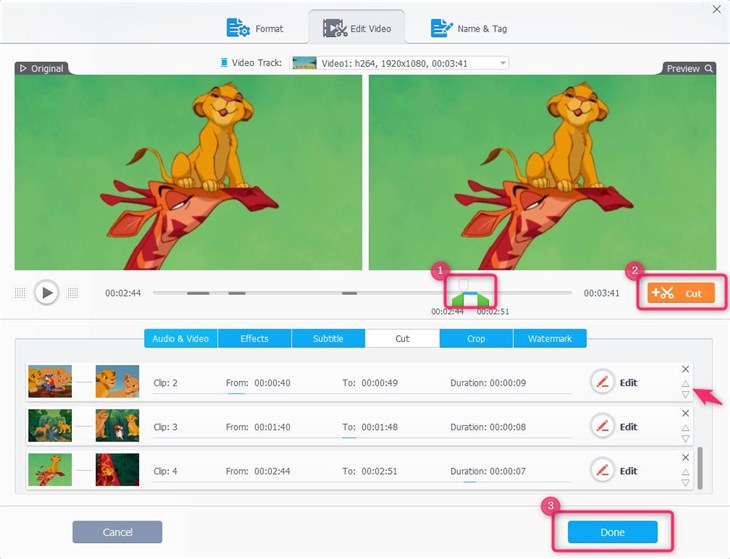The image size is (730, 559).
Task: Select the Effects tab
Action: tap(254, 338)
